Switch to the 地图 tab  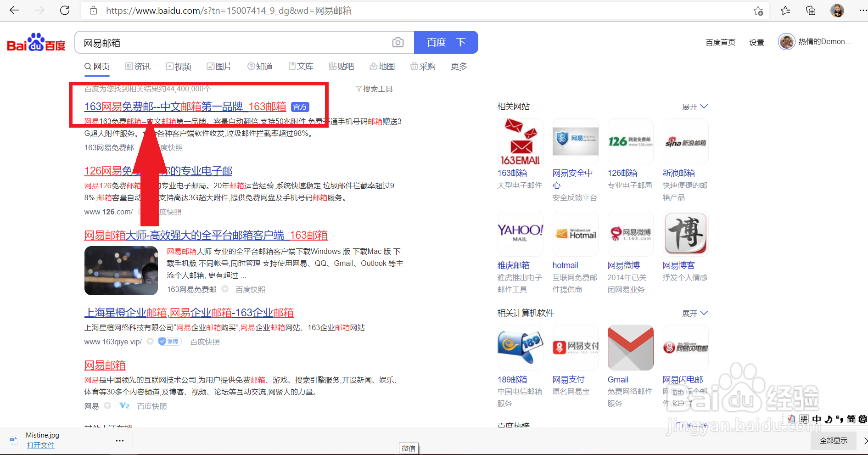point(382,67)
